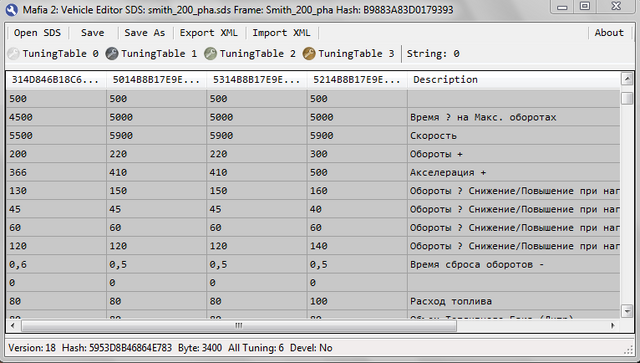The image size is (640, 363).
Task: Click the vertical scrollbar thumb
Action: (x=627, y=98)
